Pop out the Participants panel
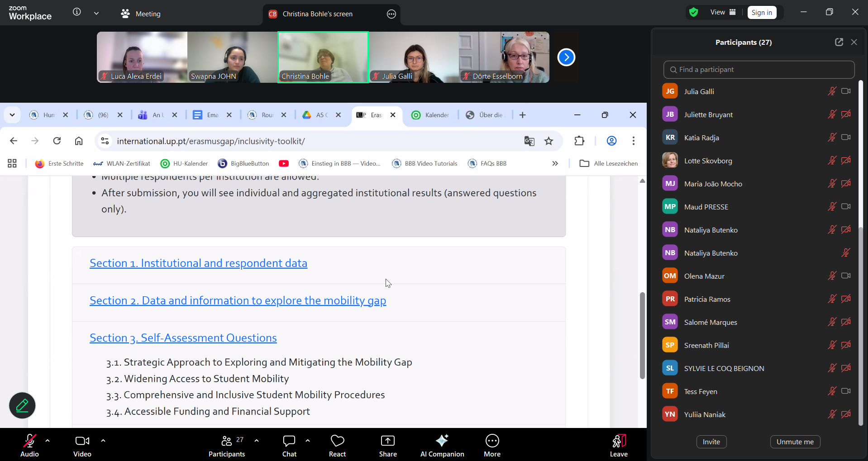868x461 pixels. pos(839,42)
